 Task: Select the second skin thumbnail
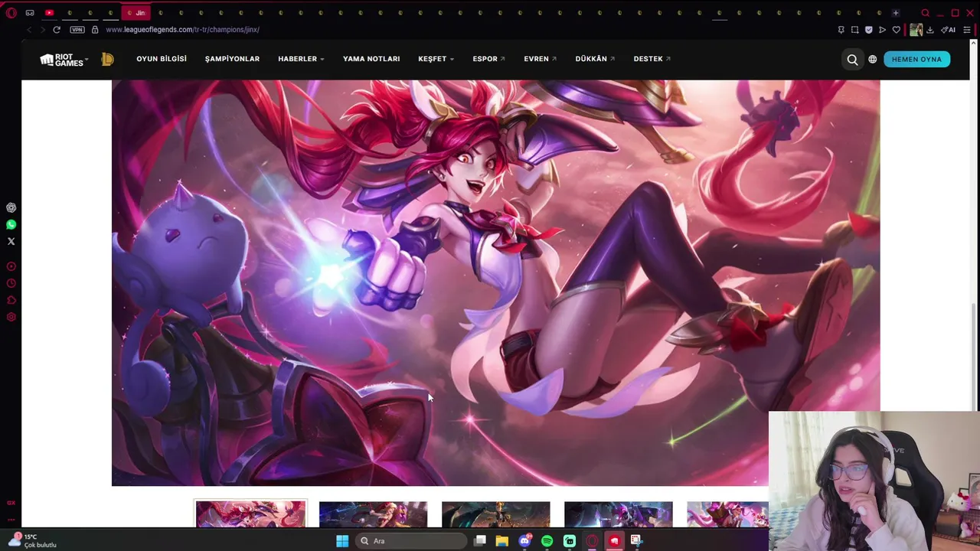point(373,514)
